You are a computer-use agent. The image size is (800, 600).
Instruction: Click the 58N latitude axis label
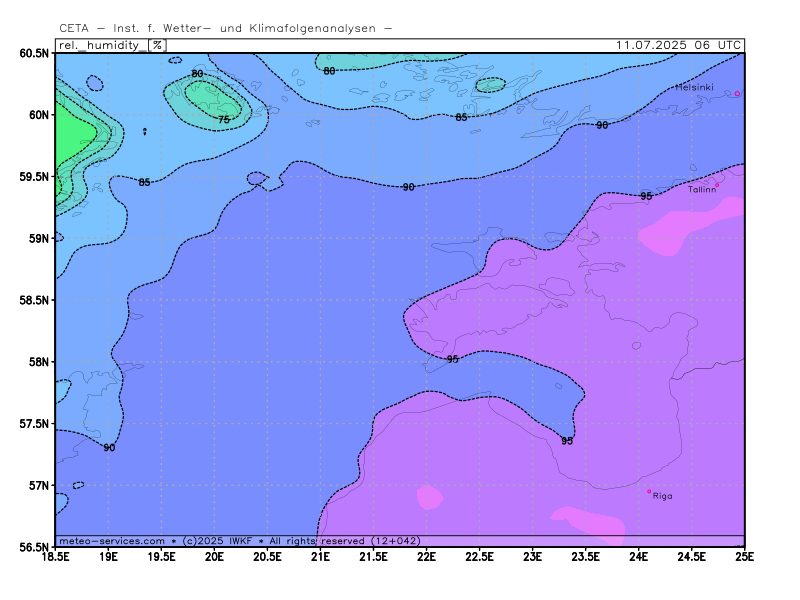pyautogui.click(x=39, y=362)
